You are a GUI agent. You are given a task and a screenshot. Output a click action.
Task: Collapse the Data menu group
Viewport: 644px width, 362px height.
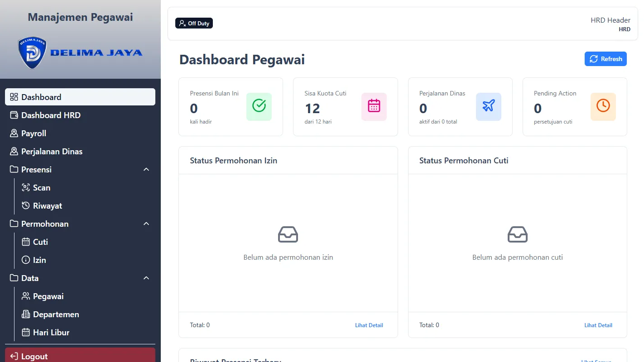point(146,278)
